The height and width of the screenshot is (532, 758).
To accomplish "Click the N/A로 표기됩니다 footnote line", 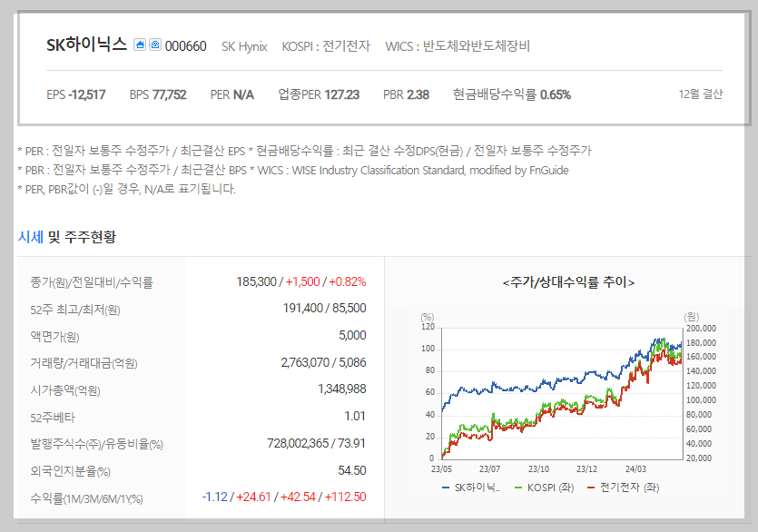I will tap(127, 189).
